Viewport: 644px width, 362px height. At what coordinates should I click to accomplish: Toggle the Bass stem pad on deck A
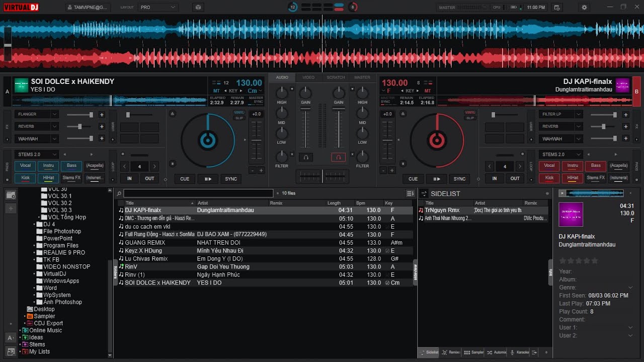(x=71, y=165)
